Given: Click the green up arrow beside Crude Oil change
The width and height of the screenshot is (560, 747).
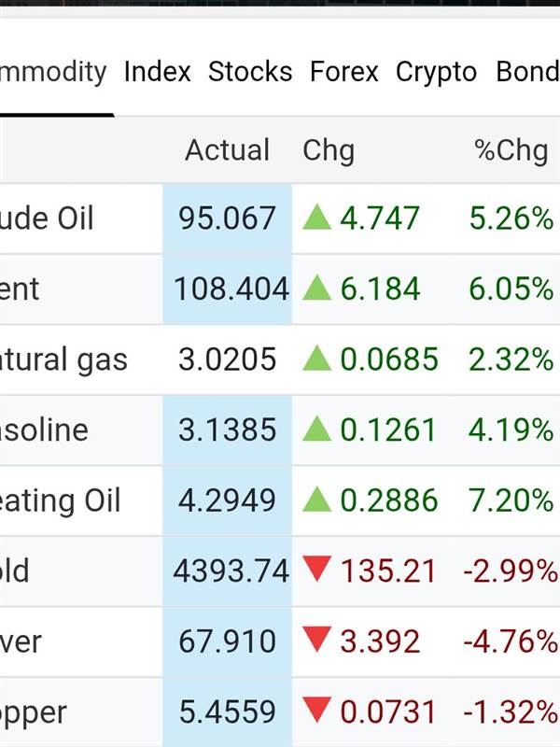Looking at the screenshot, I should pos(317,218).
